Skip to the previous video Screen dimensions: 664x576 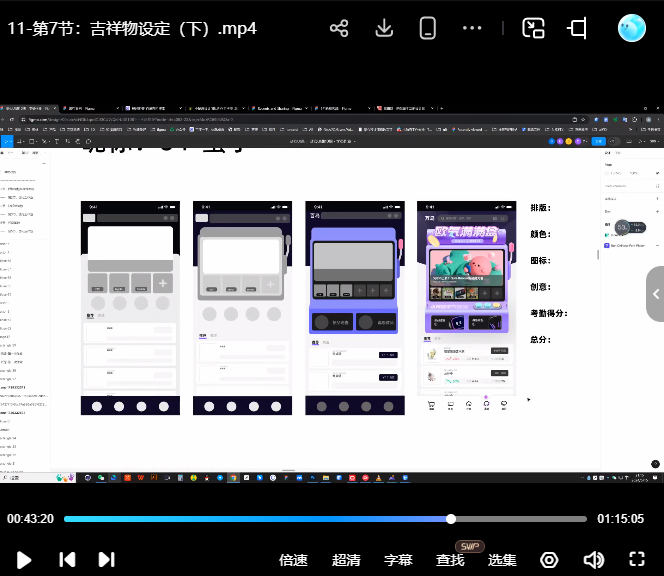click(x=67, y=559)
